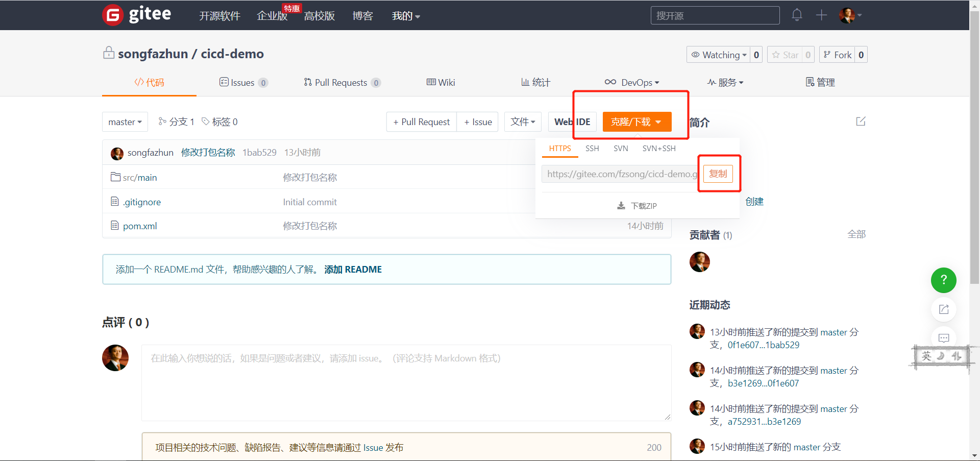Switch to the 代码 tab
The width and height of the screenshot is (980, 461).
tap(149, 83)
